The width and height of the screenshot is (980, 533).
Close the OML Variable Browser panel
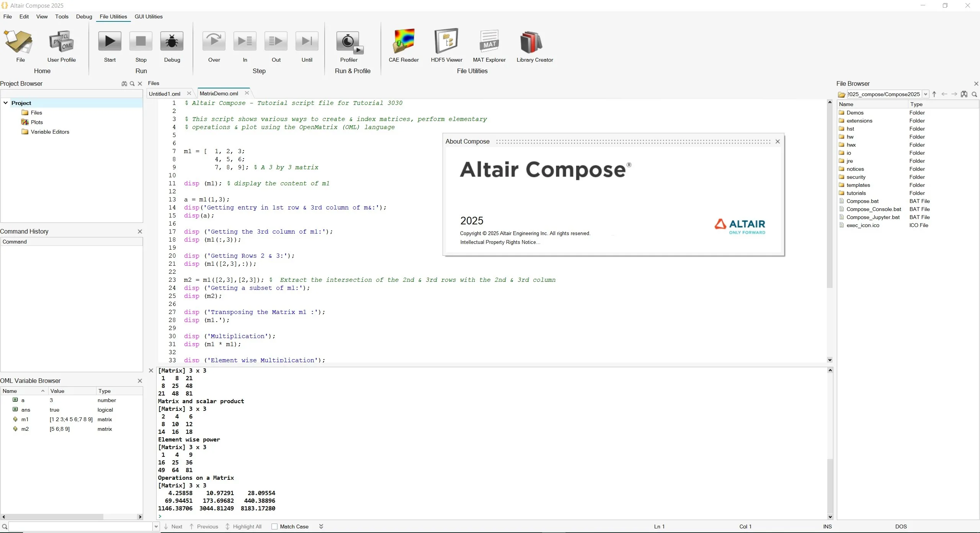[140, 381]
